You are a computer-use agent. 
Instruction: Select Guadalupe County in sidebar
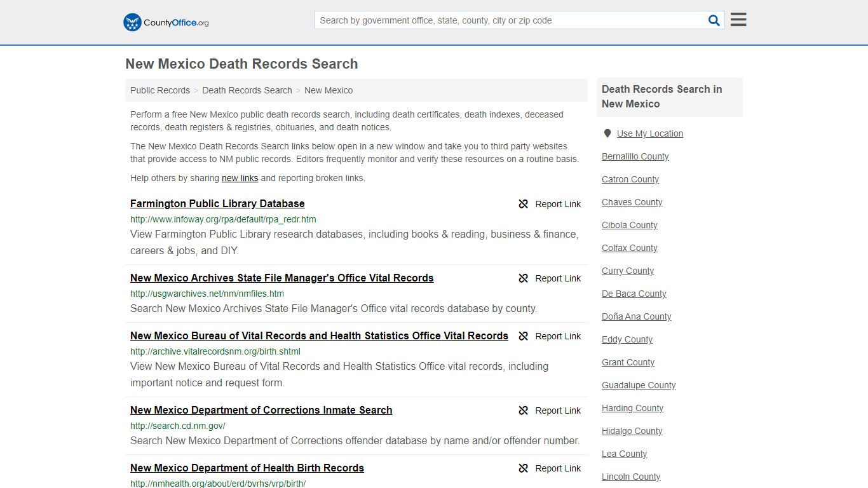tap(639, 385)
